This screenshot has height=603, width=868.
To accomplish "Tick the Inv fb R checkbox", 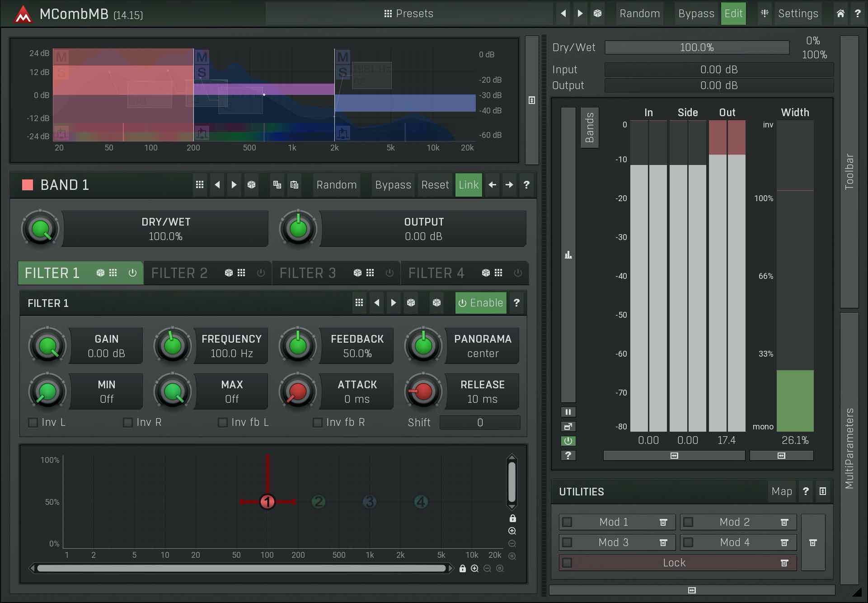I will click(318, 423).
